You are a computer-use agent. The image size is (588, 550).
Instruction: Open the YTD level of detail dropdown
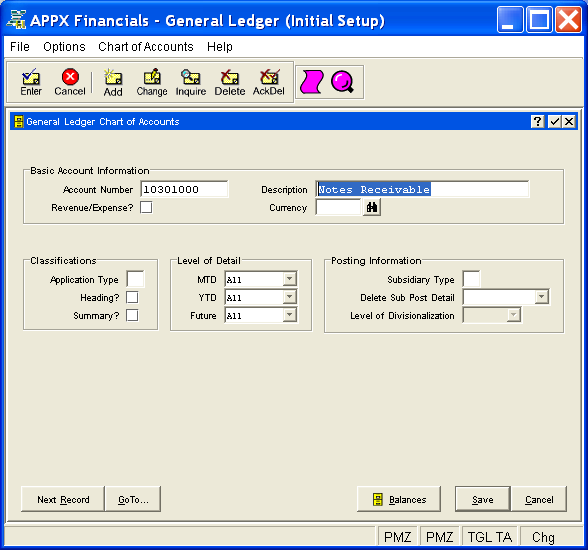click(290, 297)
